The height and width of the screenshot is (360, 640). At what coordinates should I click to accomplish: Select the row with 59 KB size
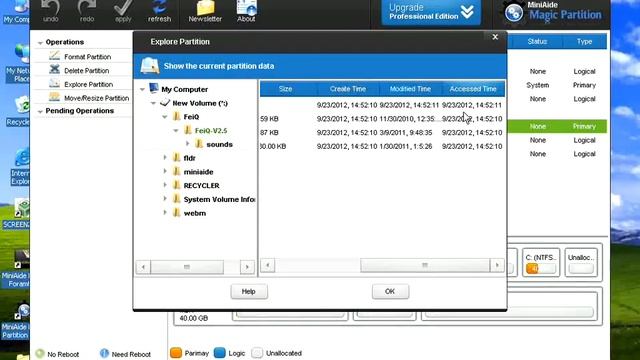click(382, 119)
